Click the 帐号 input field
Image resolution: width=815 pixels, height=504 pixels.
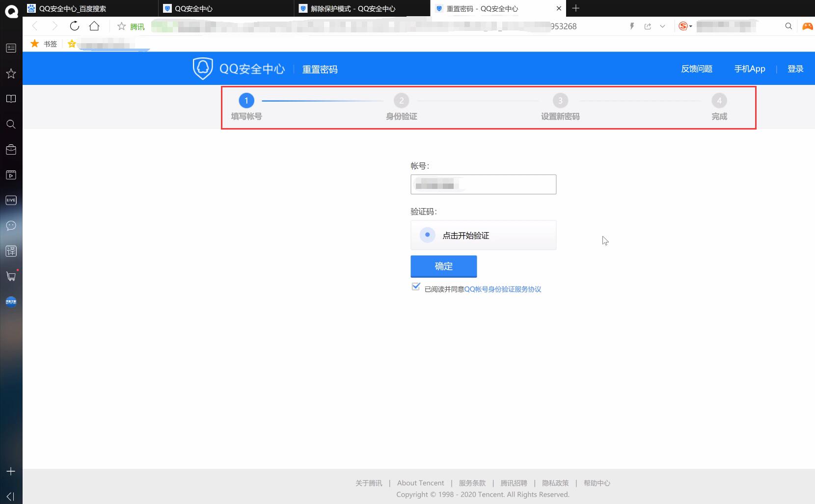[x=484, y=185]
